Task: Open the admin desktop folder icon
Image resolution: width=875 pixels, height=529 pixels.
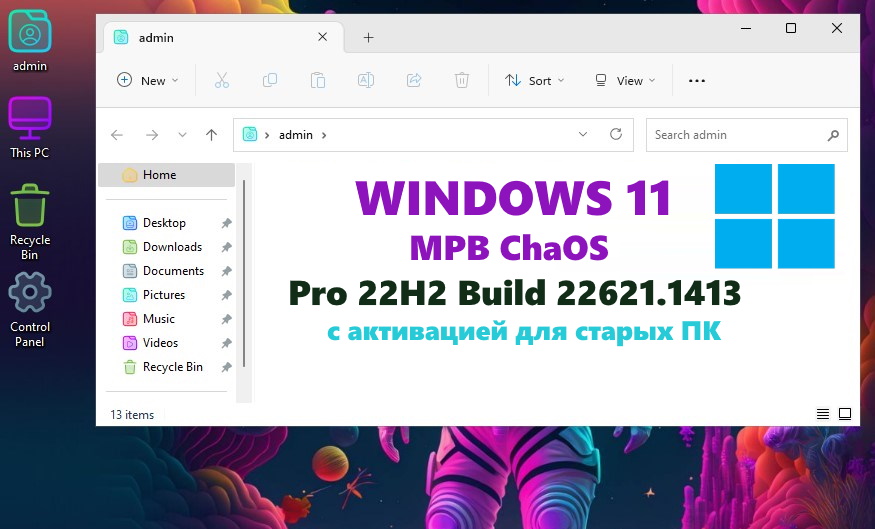Action: [x=30, y=41]
